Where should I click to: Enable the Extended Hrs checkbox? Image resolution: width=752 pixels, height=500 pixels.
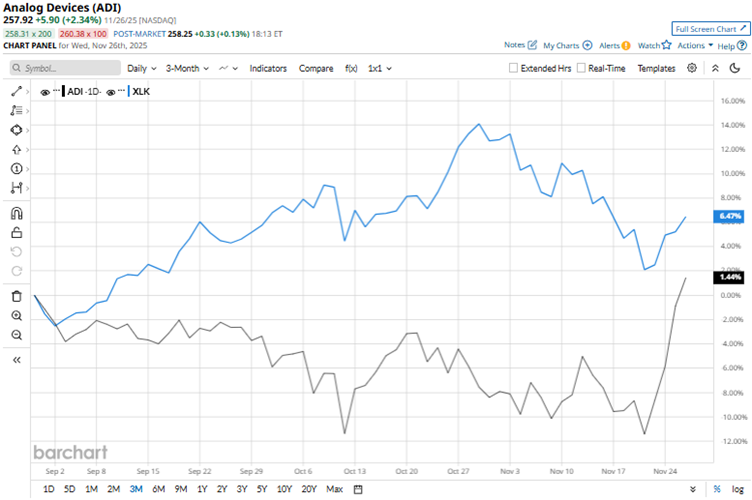[x=513, y=68]
